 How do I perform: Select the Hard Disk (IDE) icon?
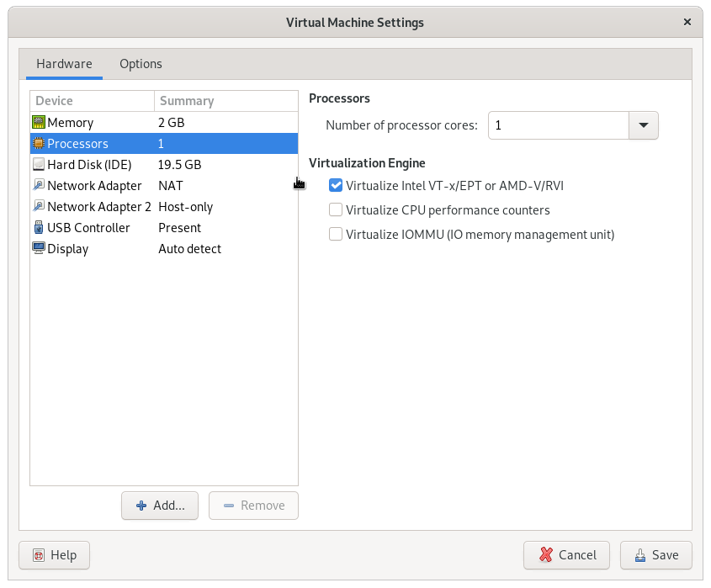click(38, 164)
